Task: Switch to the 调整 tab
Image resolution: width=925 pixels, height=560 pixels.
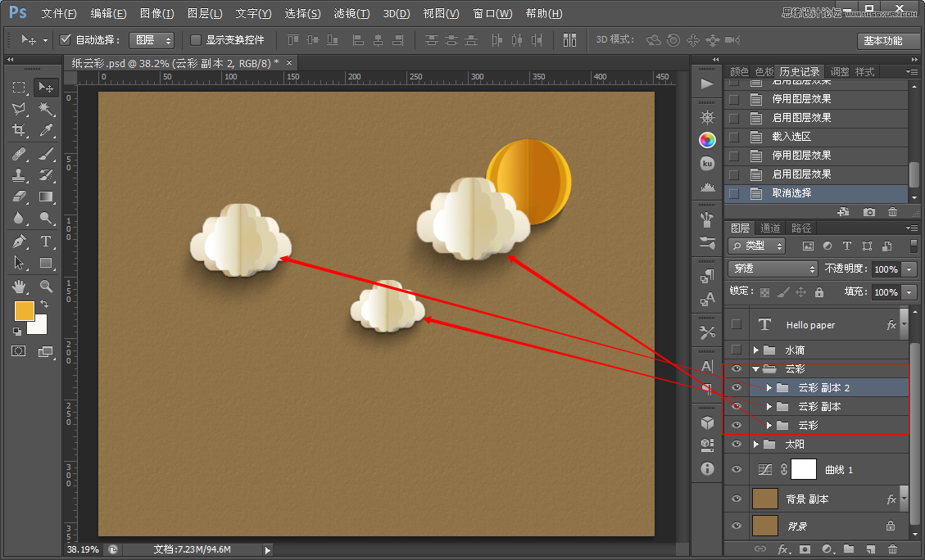Action: point(840,72)
